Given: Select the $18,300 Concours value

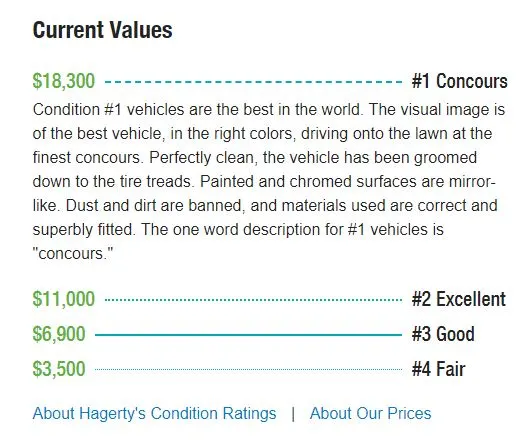Looking at the screenshot, I should tap(64, 81).
